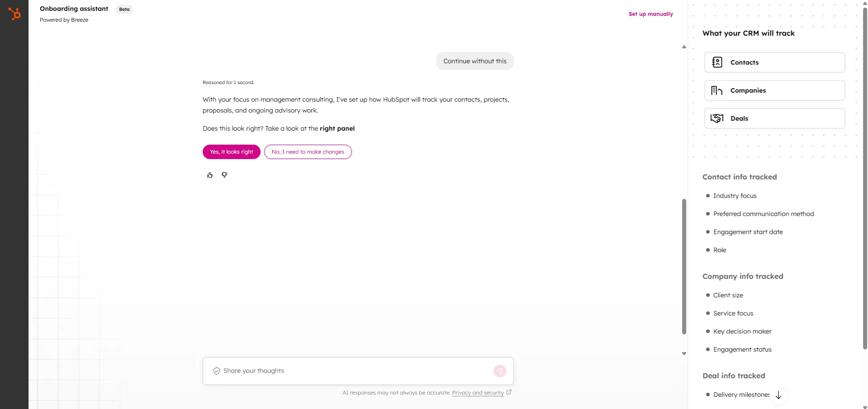Click the Contacts card icon
Viewport: 868px width, 409px height.
click(x=717, y=62)
